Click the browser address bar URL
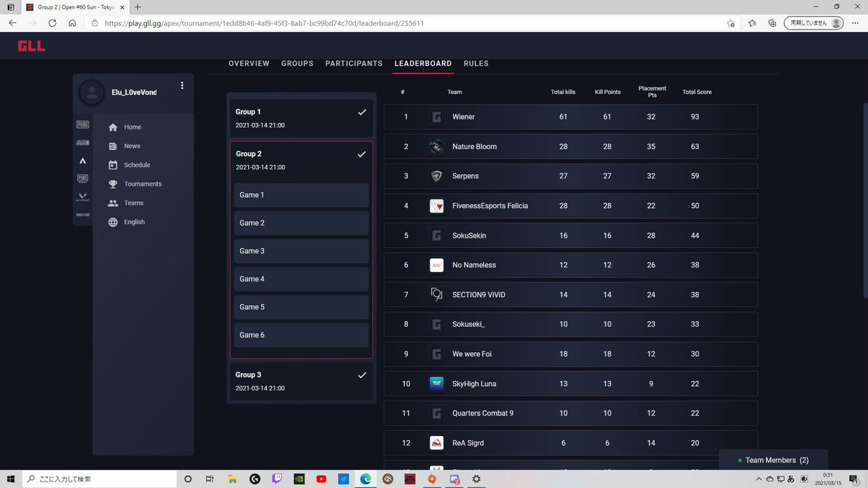Screen dimensions: 868x488 [264, 23]
